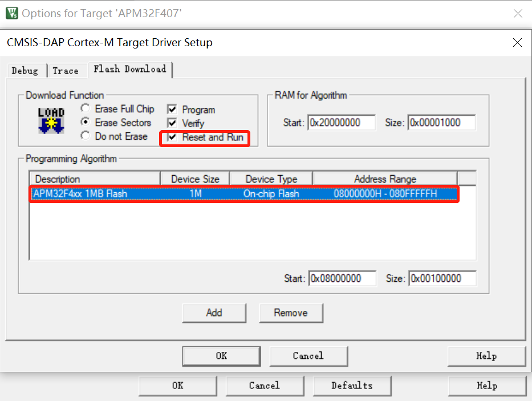This screenshot has width=532, height=401.
Task: Toggle the Program checkbox
Action: (x=172, y=110)
